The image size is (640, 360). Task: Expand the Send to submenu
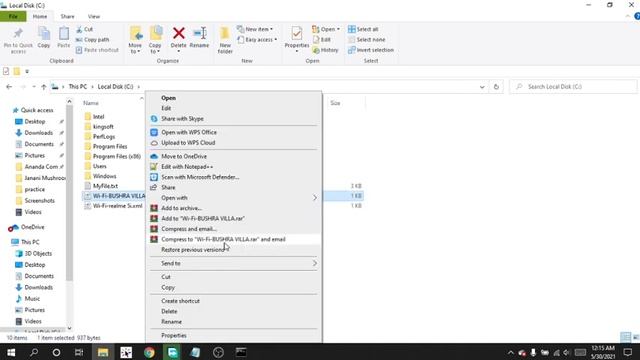pyautogui.click(x=234, y=263)
